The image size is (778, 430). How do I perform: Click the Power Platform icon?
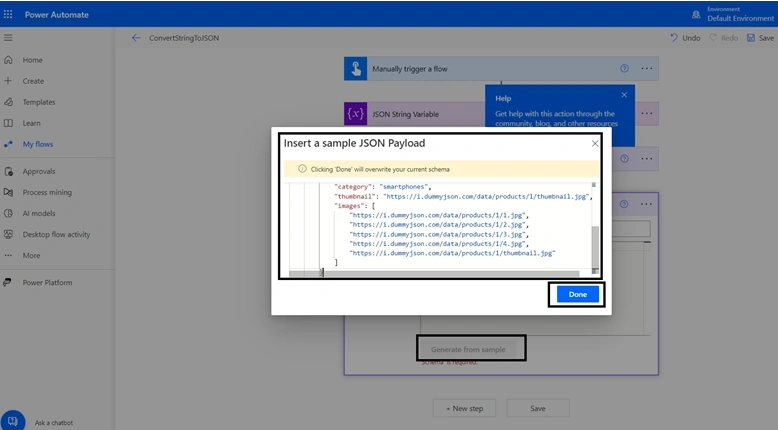pyautogui.click(x=7, y=283)
